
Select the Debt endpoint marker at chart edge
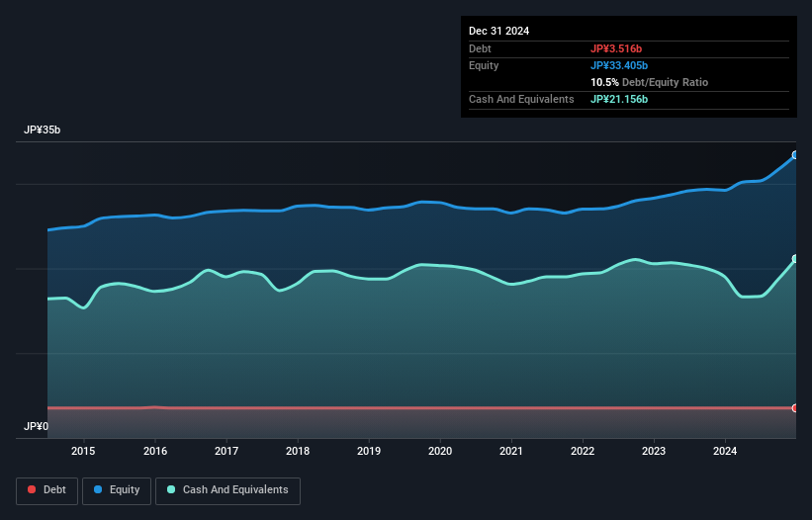pos(795,408)
